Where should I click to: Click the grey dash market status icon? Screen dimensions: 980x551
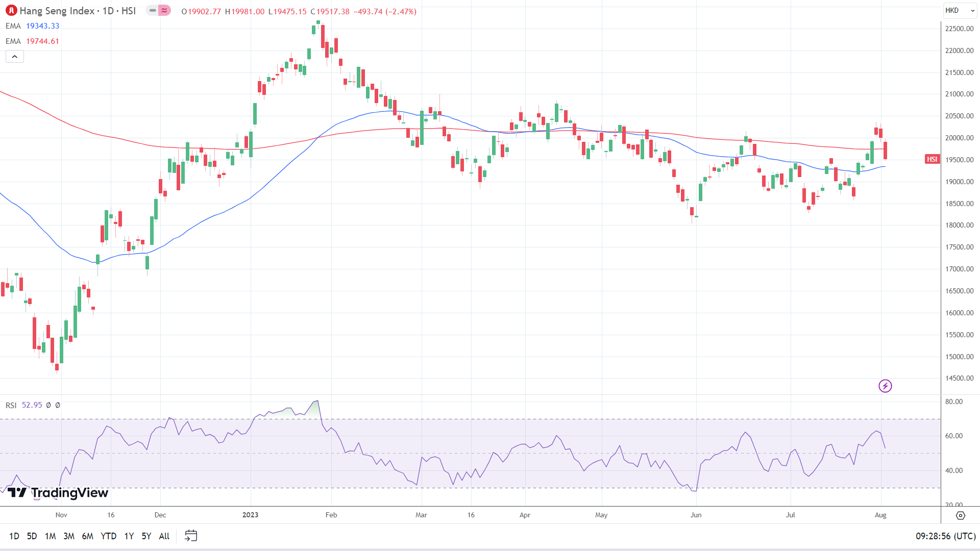153,11
